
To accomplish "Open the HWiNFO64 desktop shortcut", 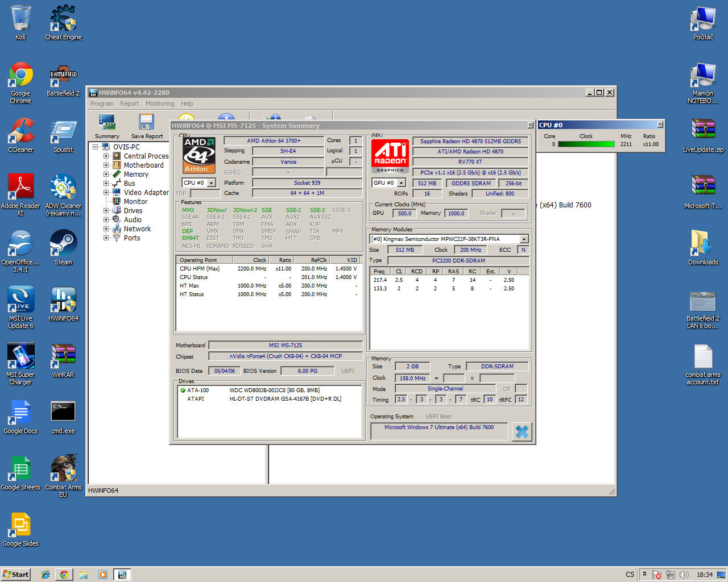I will coord(63,304).
